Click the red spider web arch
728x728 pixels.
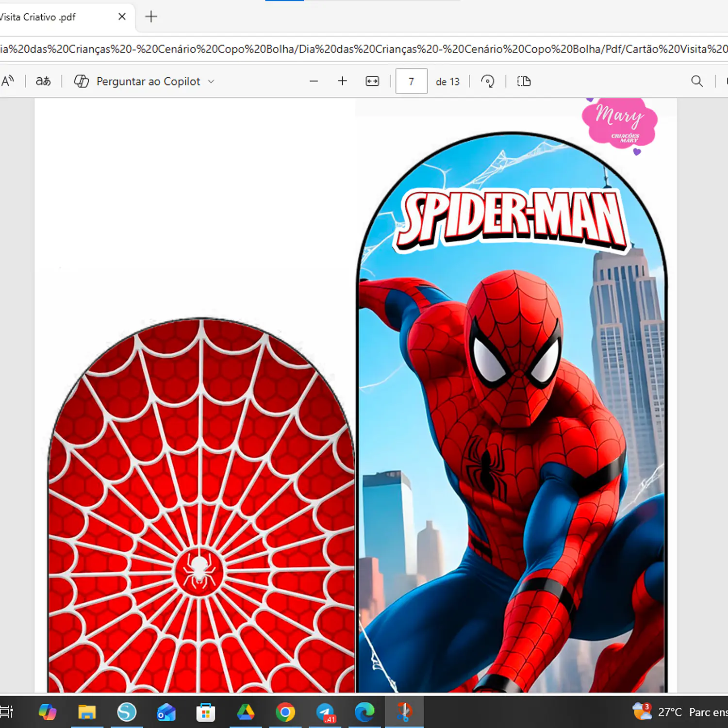[201, 505]
